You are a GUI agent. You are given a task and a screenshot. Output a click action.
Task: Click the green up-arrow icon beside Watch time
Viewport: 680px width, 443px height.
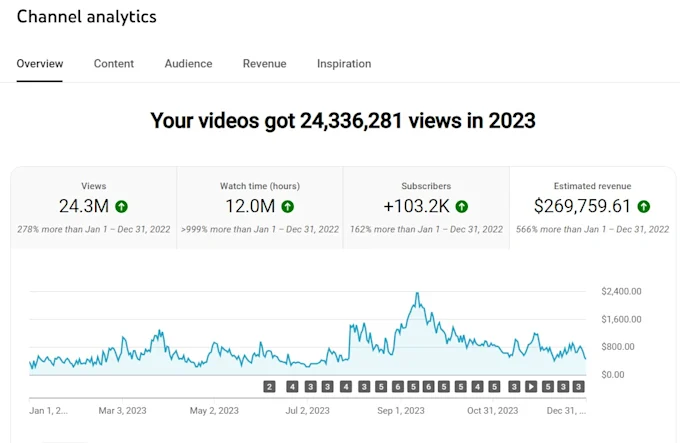(287, 207)
